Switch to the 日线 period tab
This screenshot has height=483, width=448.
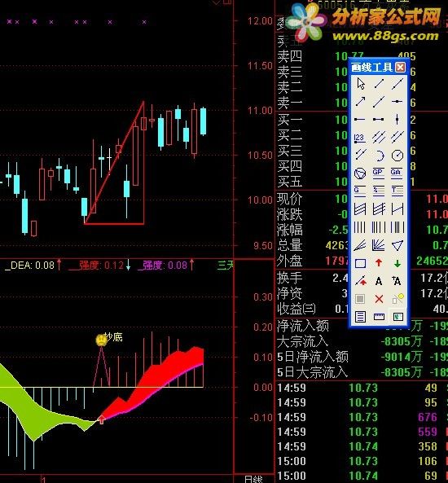pyautogui.click(x=253, y=479)
